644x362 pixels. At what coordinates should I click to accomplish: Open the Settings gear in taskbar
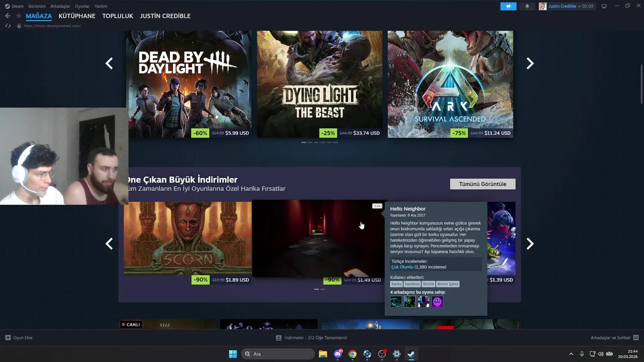coord(396,354)
